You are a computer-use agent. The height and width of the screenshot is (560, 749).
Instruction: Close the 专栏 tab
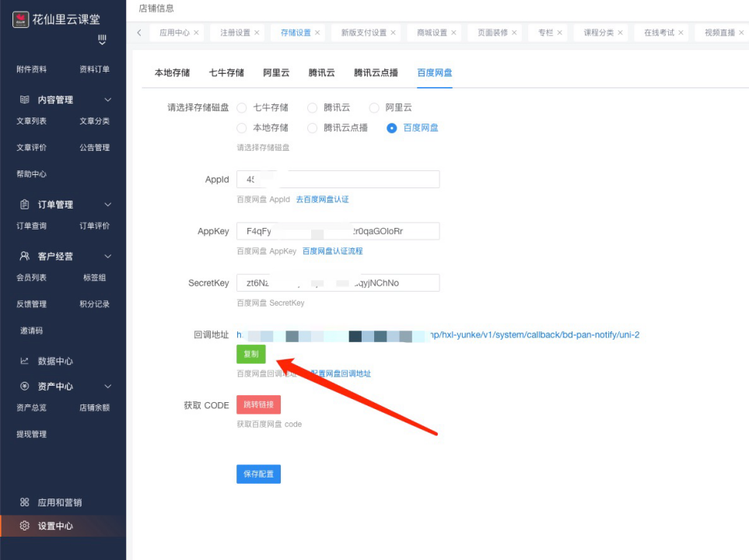(560, 33)
